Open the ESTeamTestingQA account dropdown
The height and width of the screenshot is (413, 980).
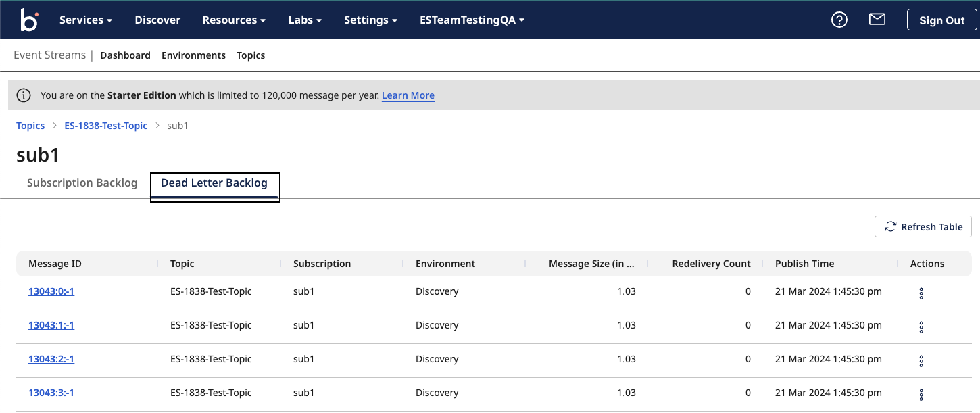point(472,20)
